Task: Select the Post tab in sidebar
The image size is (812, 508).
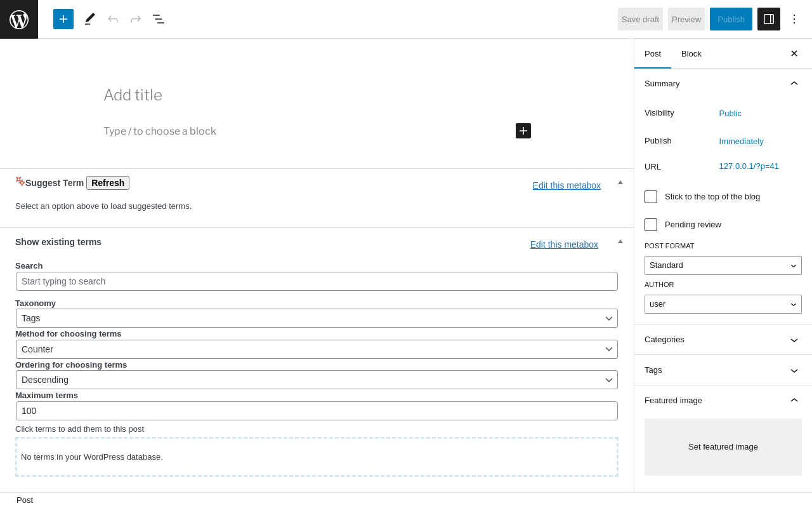Action: [653, 53]
